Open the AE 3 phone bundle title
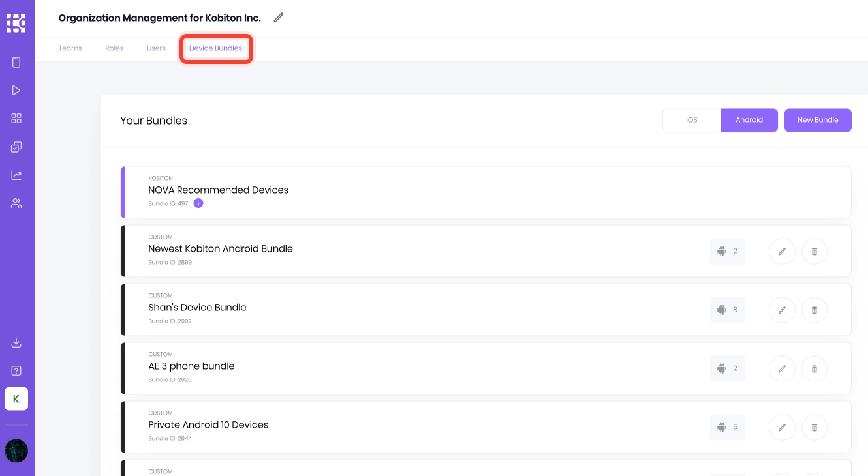 click(x=191, y=366)
